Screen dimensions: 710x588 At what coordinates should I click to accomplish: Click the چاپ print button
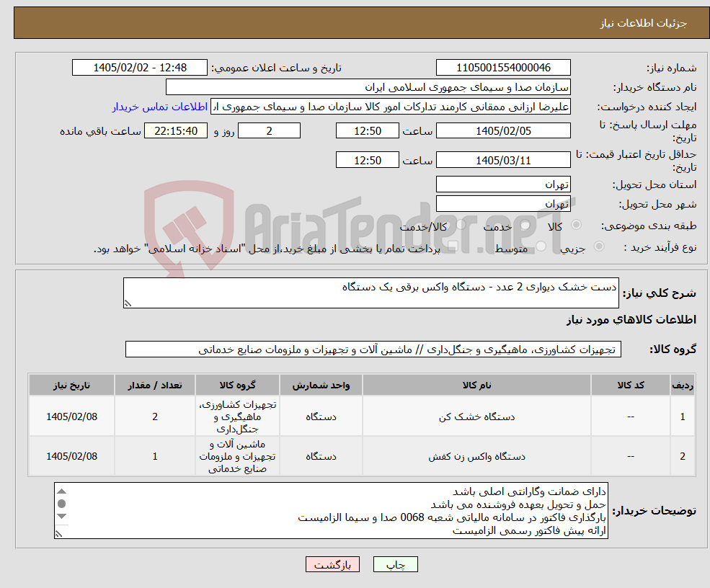click(395, 564)
